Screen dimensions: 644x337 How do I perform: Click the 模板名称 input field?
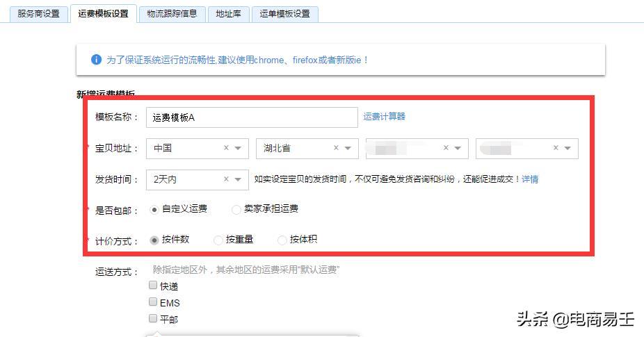click(252, 117)
